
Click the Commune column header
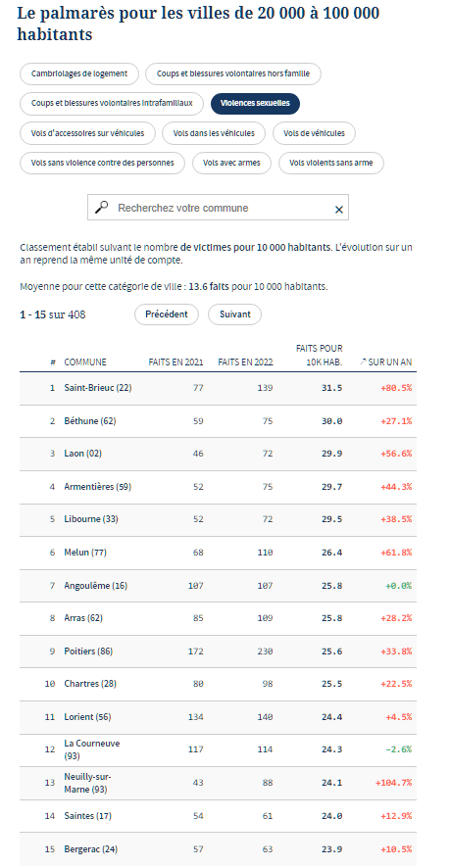pos(85,362)
